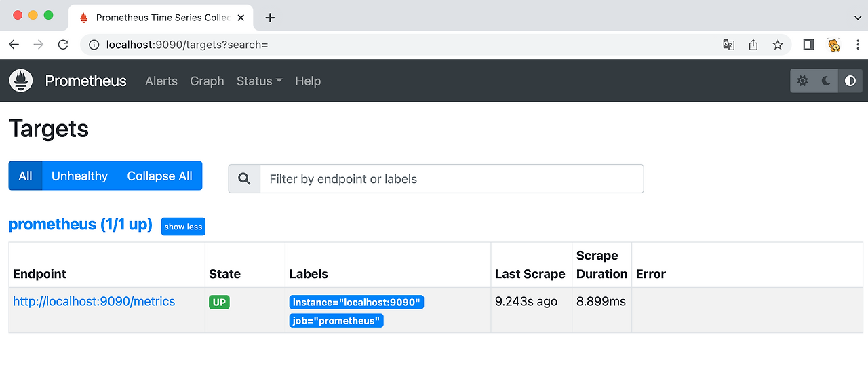
Task: Select browser-preferred theme contrast icon
Action: (850, 81)
